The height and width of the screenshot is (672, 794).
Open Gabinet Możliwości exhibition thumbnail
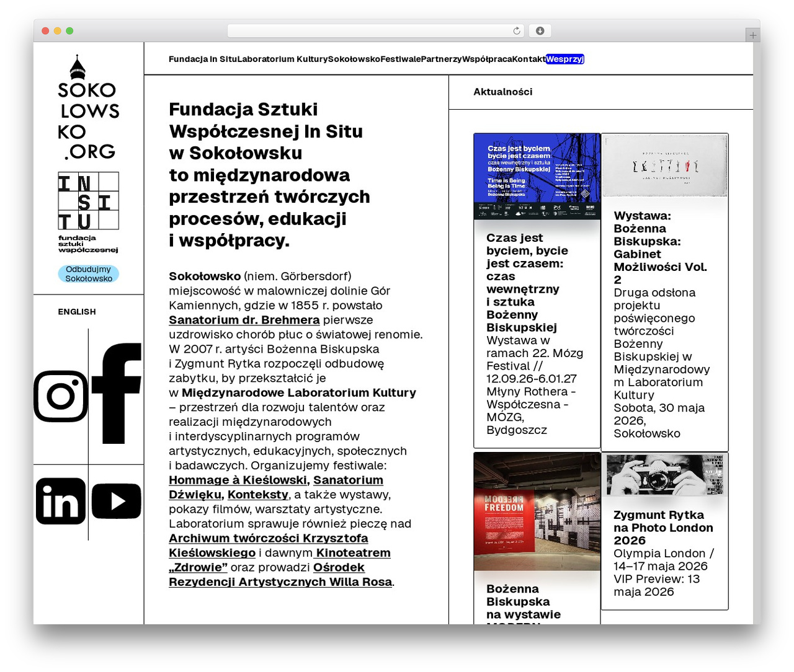point(665,166)
